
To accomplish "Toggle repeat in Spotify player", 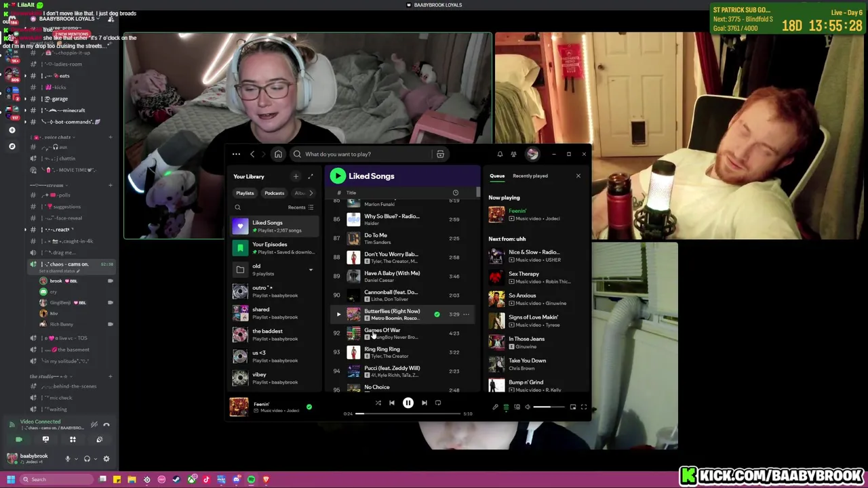I will [x=438, y=403].
